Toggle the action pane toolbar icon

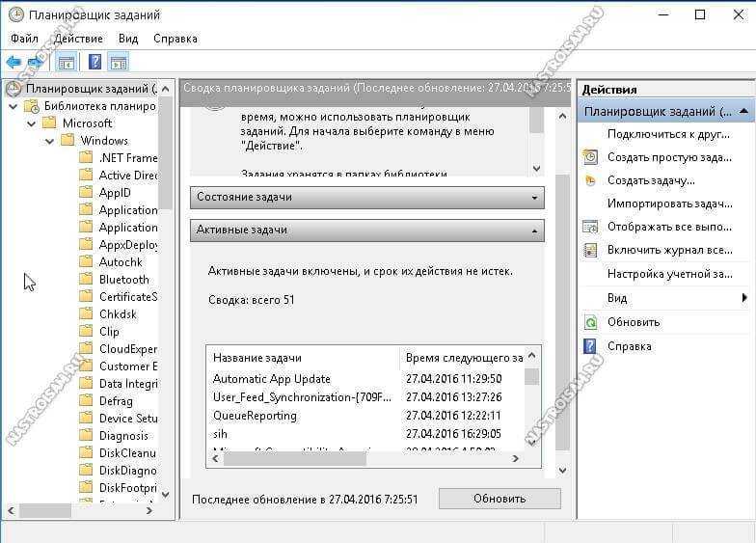(119, 63)
